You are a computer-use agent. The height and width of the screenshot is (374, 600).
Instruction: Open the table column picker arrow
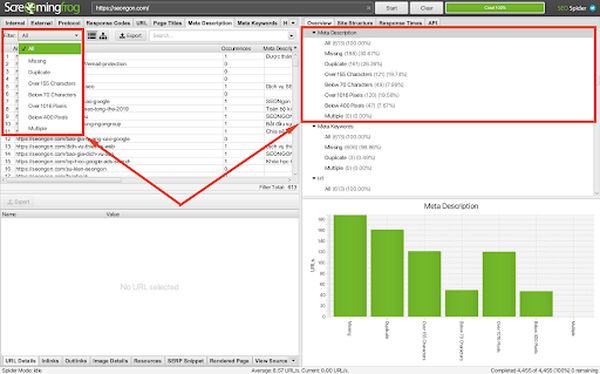tap(295, 48)
